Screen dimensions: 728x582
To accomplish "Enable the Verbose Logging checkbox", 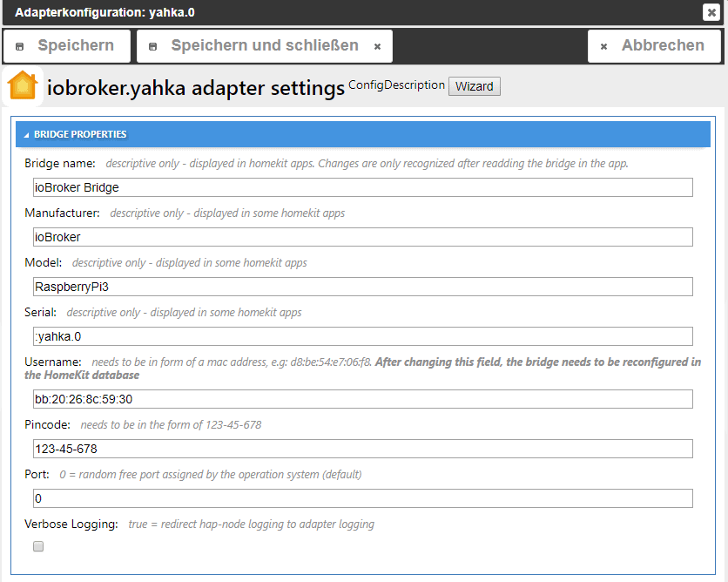I will [38, 546].
